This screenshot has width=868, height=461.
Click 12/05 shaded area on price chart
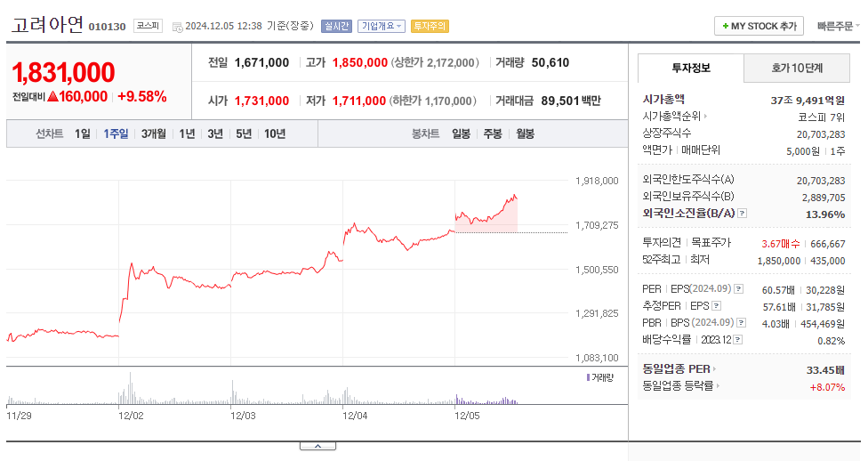pyautogui.click(x=487, y=222)
